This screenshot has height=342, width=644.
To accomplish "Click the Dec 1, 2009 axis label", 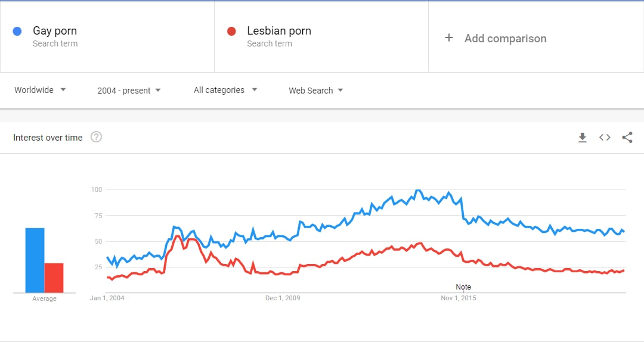I will pos(283,298).
